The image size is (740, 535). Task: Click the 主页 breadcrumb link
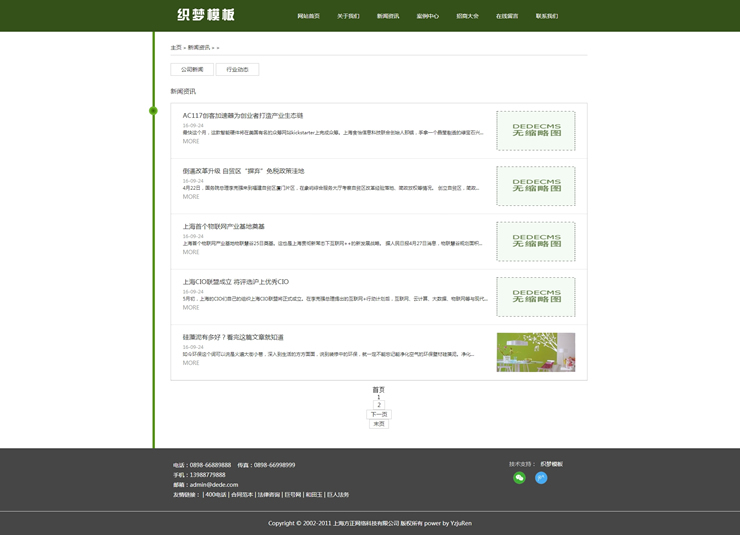click(176, 48)
